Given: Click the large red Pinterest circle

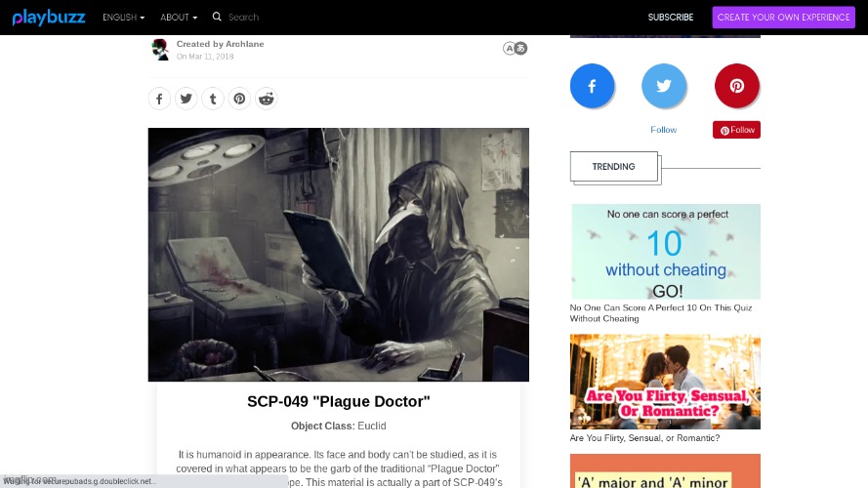Looking at the screenshot, I should pos(736,86).
